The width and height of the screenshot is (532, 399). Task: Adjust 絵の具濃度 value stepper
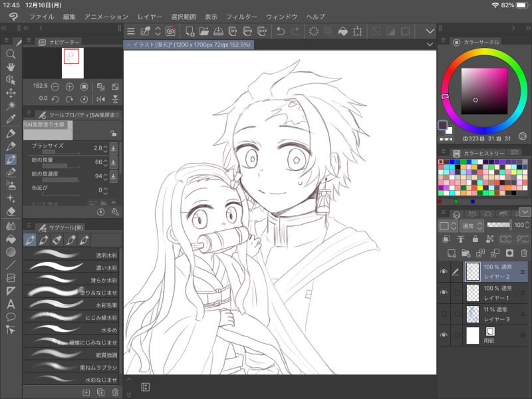coord(106,176)
